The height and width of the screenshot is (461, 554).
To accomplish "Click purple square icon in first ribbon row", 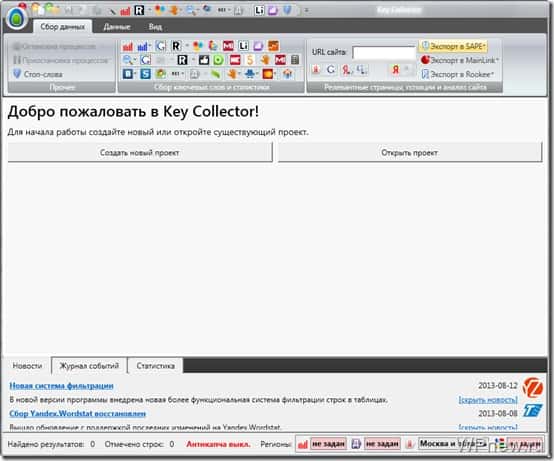I will pos(258,46).
